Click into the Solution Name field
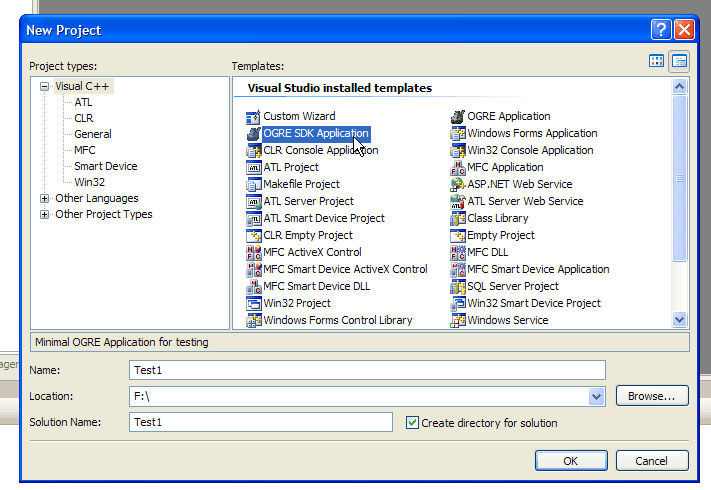The image size is (711, 490). [x=261, y=422]
